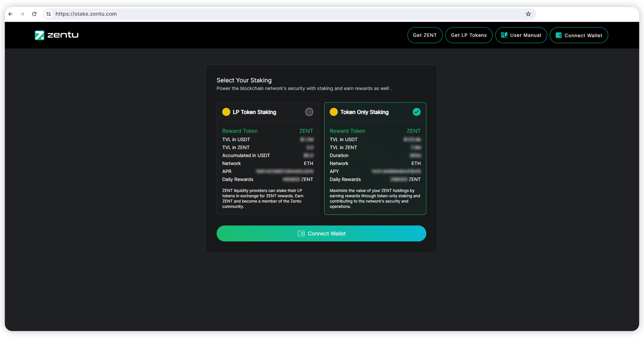Click the browser back arrow
The width and height of the screenshot is (644, 338).
pyautogui.click(x=11, y=14)
